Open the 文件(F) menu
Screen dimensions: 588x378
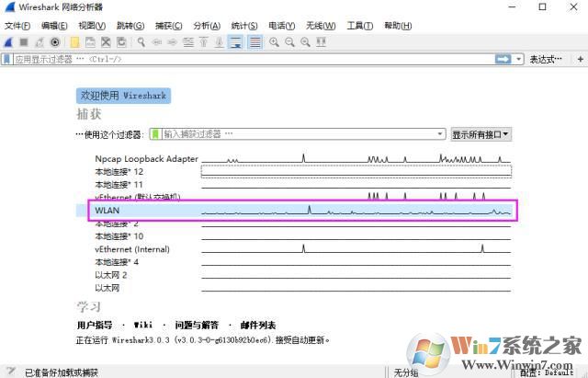(x=17, y=26)
